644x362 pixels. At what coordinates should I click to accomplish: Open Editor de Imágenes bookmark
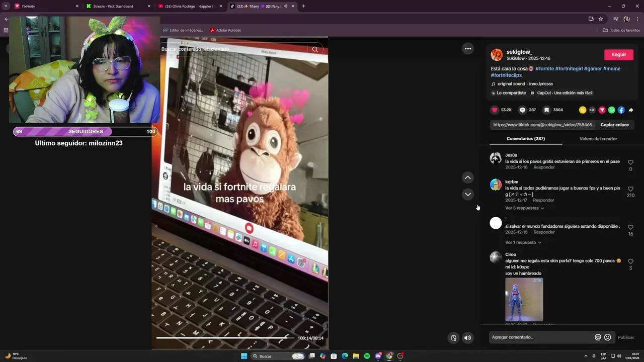pos(183,30)
